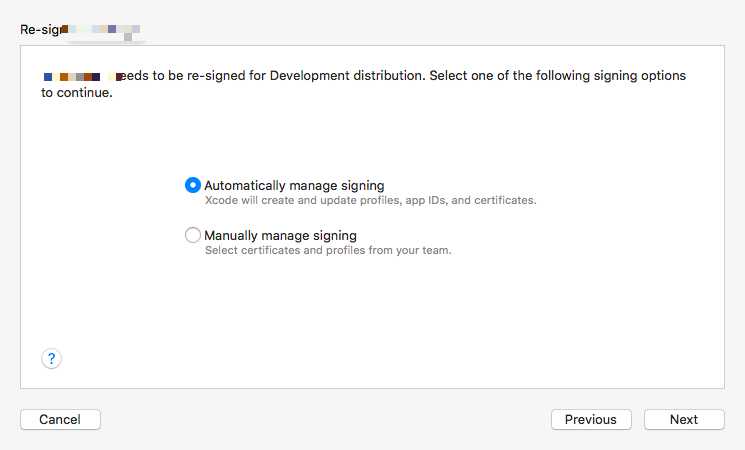Click the 'Xcode will create and update profiles' description
Image resolution: width=745 pixels, height=450 pixels.
(371, 201)
